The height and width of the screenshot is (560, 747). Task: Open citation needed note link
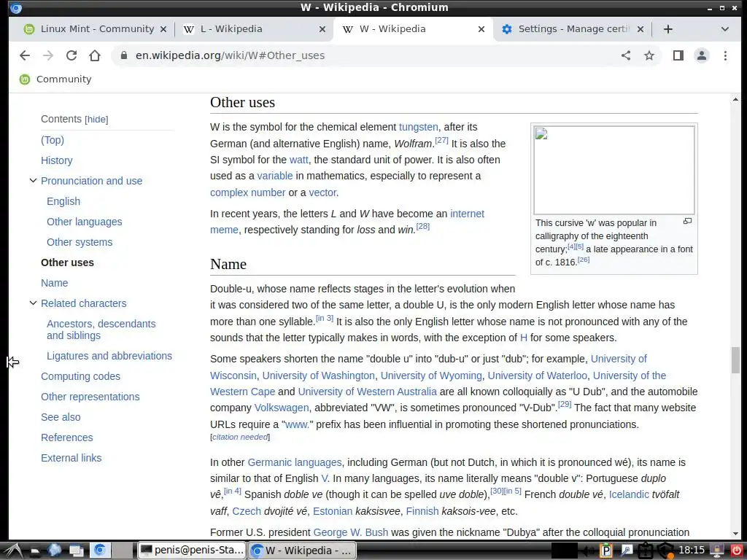pos(240,437)
